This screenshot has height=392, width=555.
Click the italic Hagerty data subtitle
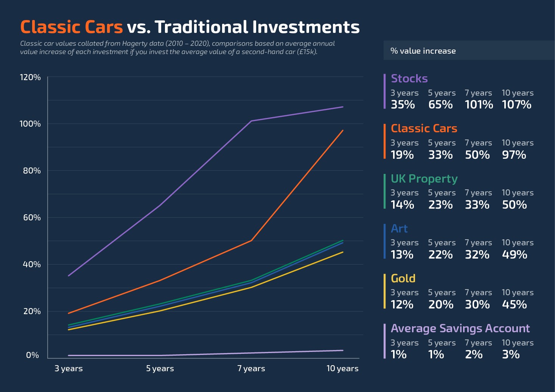point(177,48)
